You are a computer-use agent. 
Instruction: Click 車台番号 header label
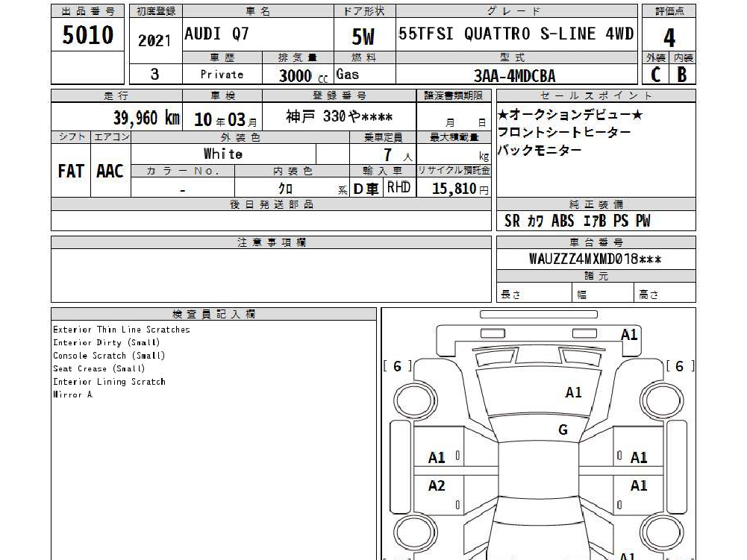click(x=596, y=242)
